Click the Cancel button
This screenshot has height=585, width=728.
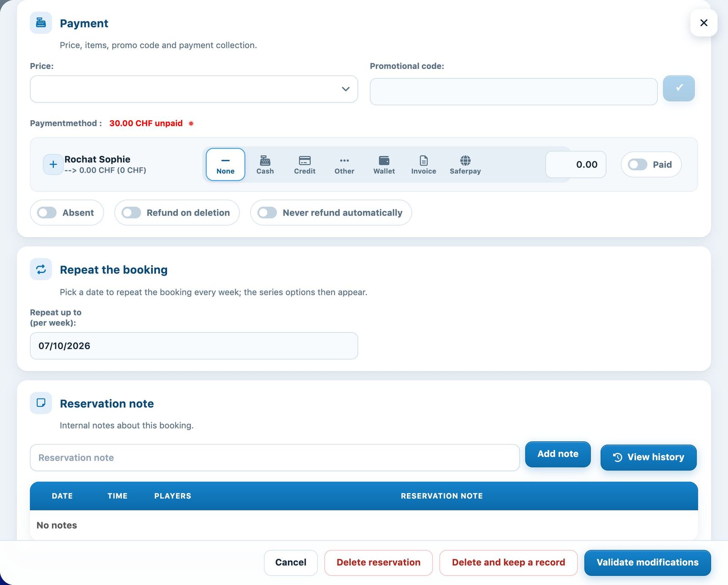291,563
